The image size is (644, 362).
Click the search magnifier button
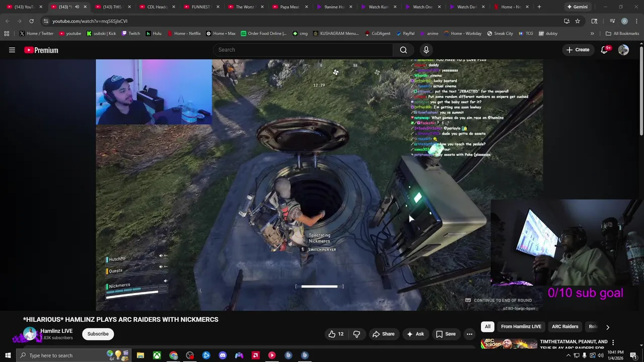pyautogui.click(x=403, y=50)
